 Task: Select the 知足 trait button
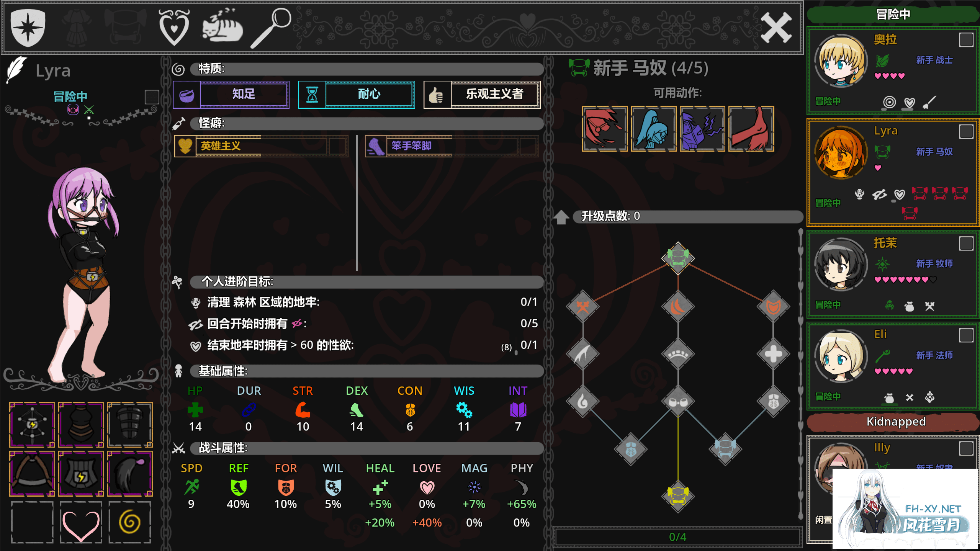[x=231, y=94]
